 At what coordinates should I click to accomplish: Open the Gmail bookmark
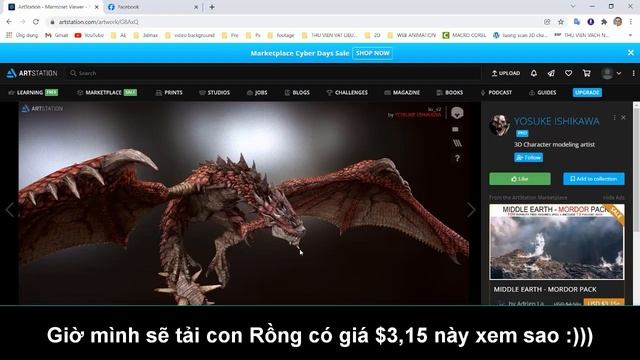56,36
